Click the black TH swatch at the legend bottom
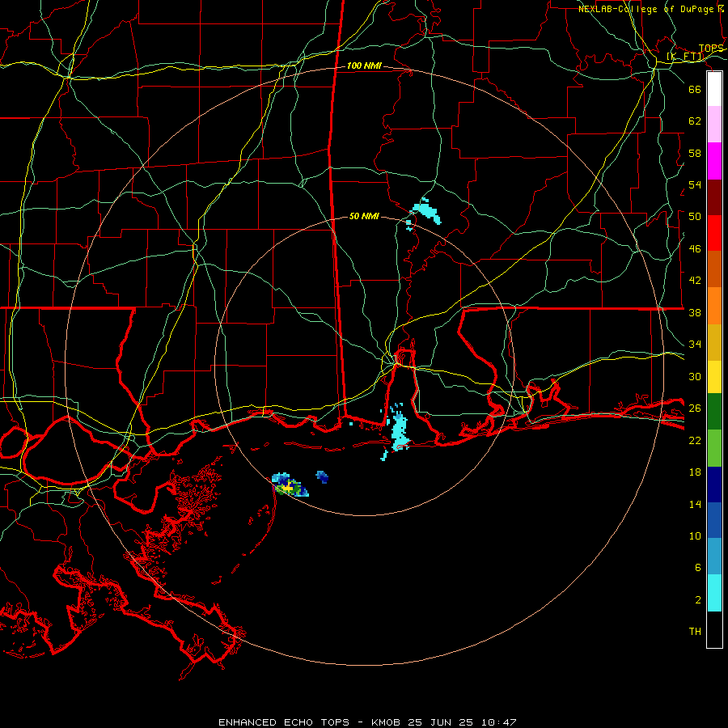Image resolution: width=728 pixels, height=728 pixels. [x=714, y=629]
